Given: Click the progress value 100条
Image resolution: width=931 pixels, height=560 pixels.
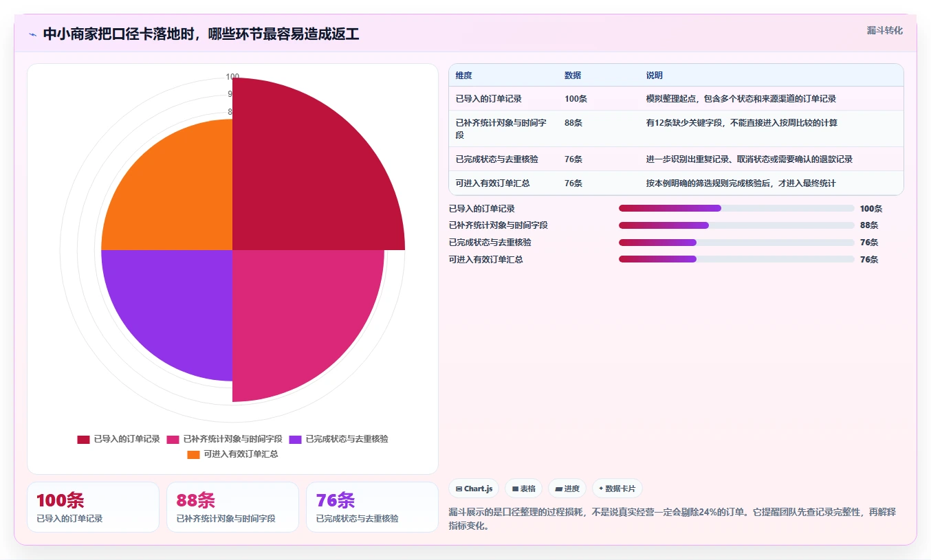Looking at the screenshot, I should [871, 209].
